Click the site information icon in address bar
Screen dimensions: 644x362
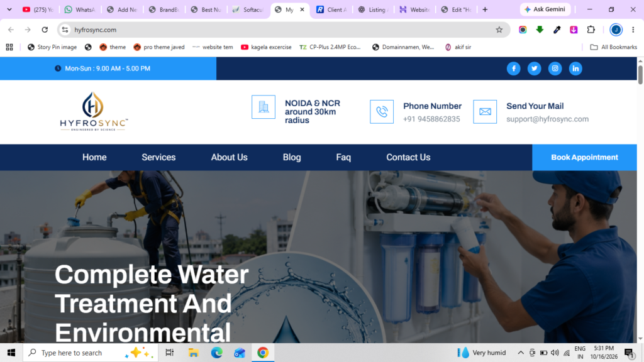(65, 30)
